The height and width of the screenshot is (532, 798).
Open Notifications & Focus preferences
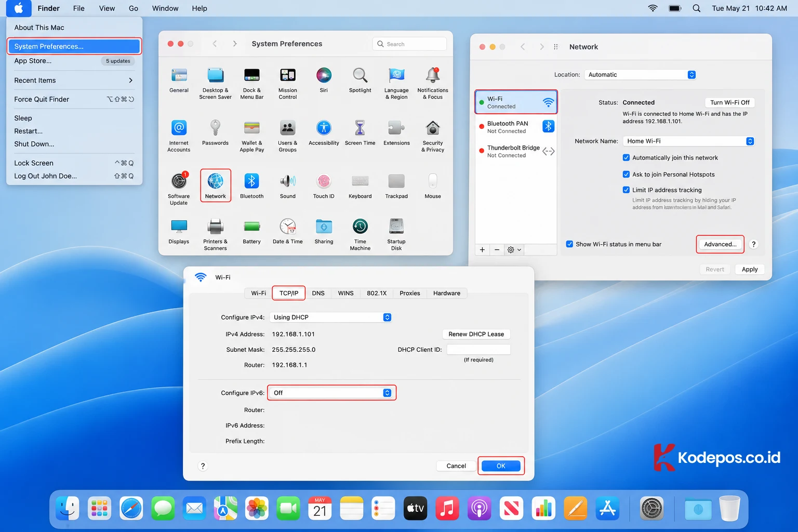433,83
